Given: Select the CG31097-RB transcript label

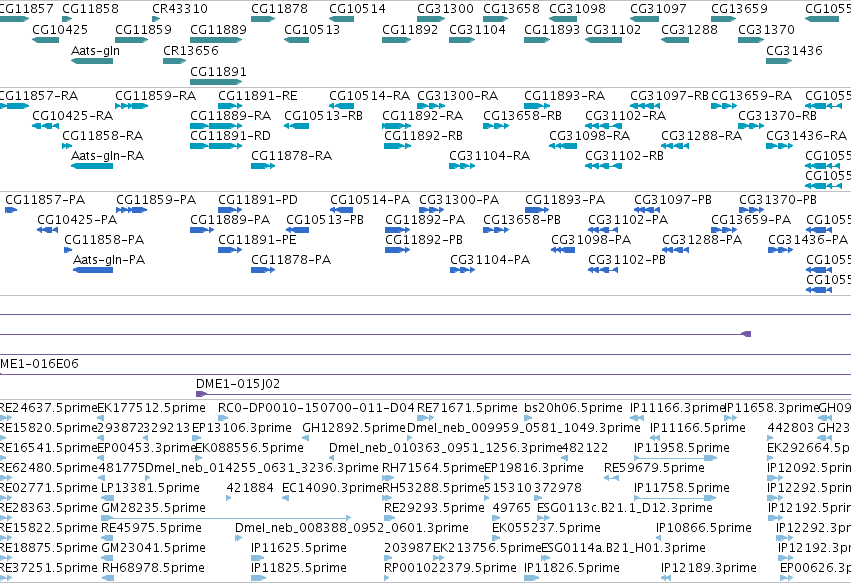Looking at the screenshot, I should pyautogui.click(x=669, y=96).
